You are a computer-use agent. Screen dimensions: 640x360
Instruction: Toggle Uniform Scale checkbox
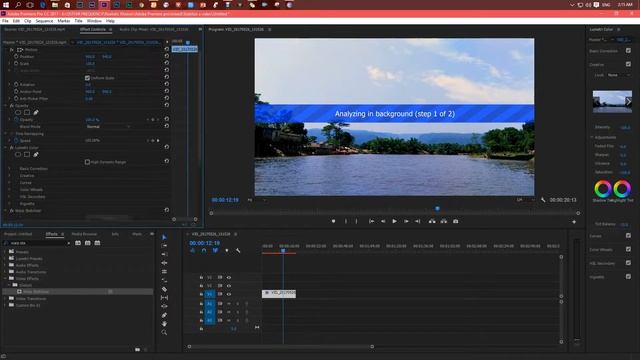click(87, 78)
